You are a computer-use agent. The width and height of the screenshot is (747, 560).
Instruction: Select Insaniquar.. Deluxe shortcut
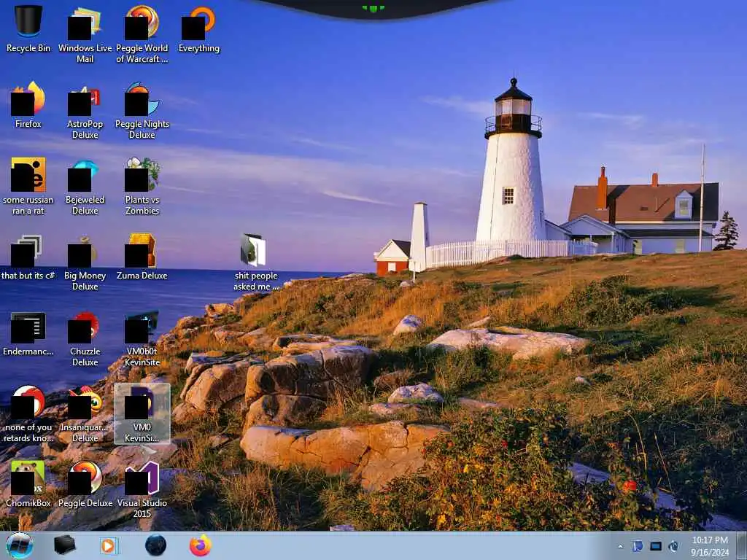pos(85,414)
